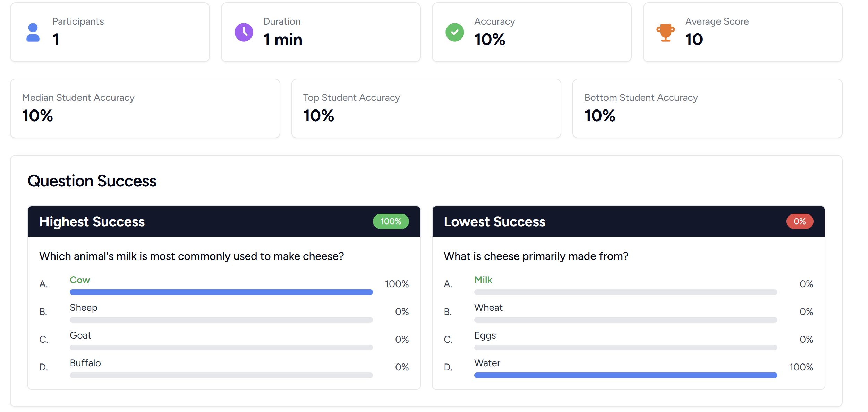
Task: Select answer option Water
Action: coord(487,363)
